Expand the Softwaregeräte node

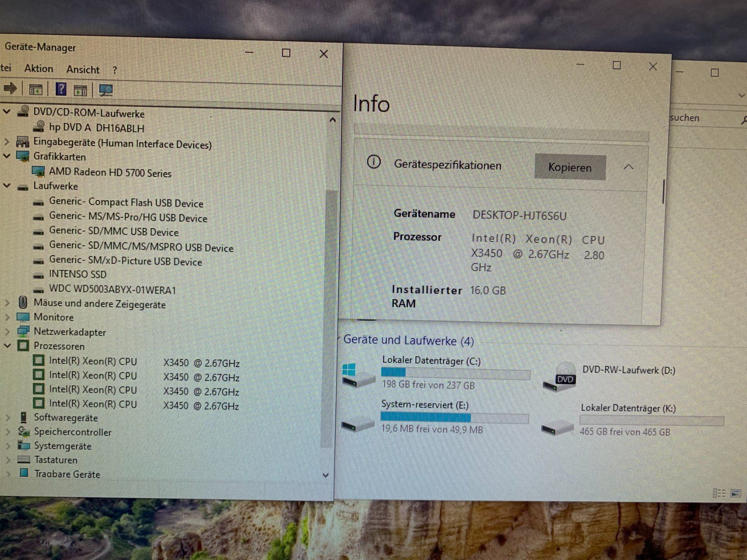tap(8, 418)
